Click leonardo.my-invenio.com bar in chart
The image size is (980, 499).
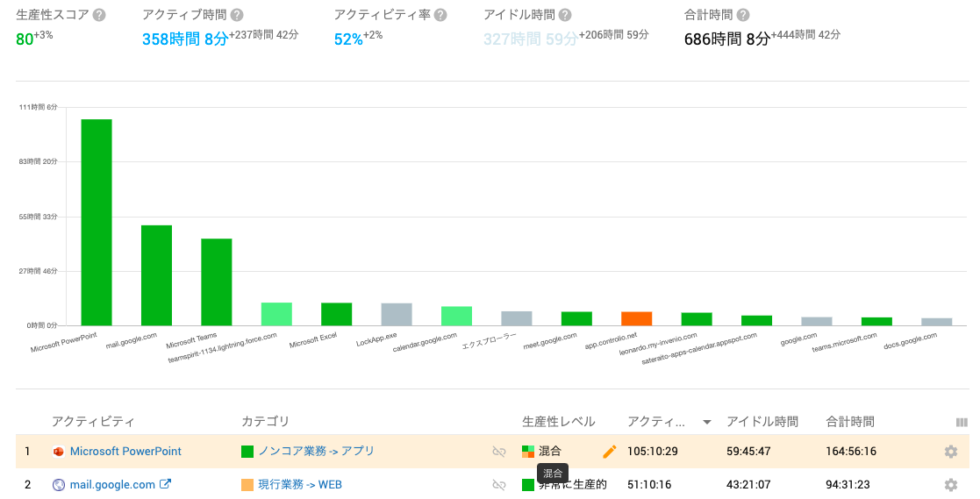pyautogui.click(x=697, y=319)
